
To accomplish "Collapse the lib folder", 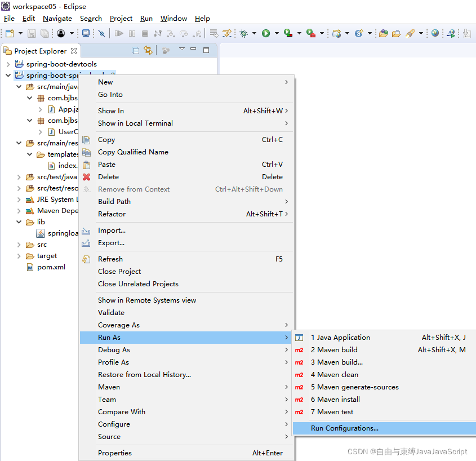I will (x=19, y=222).
